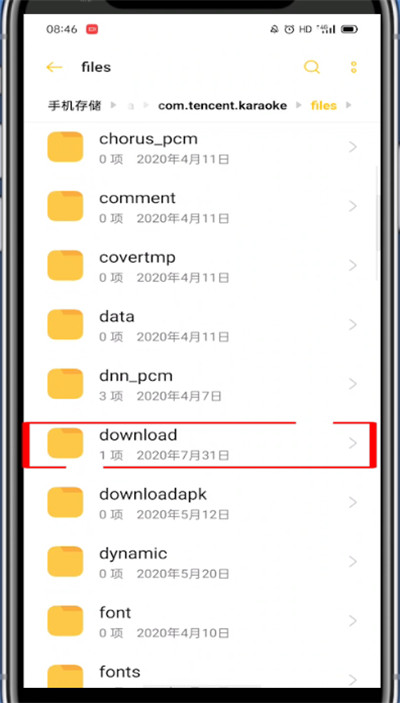This screenshot has width=400, height=703.
Task: Tap the yellow back arrow icon
Action: [54, 67]
